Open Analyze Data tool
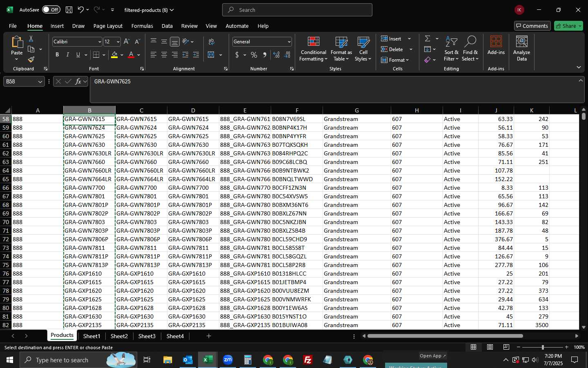This screenshot has width=588, height=368. point(521,48)
